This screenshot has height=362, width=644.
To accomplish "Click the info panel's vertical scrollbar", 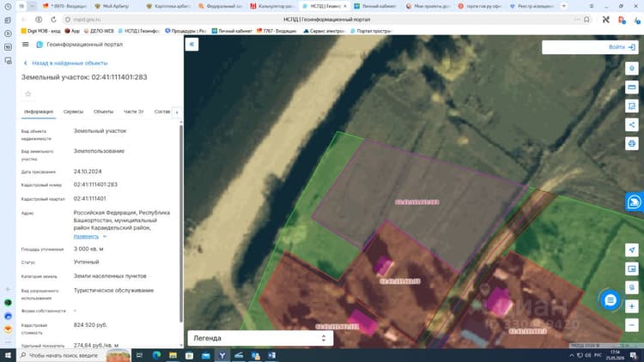I will 181,224.
